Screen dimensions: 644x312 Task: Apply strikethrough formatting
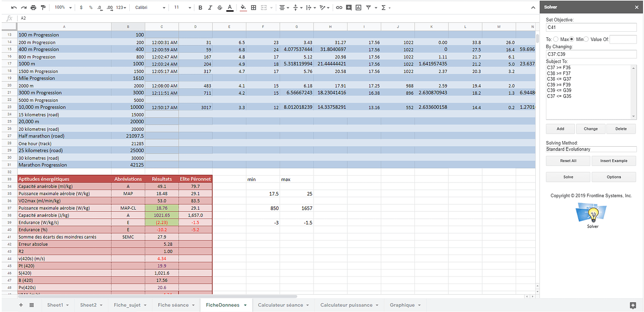219,7
